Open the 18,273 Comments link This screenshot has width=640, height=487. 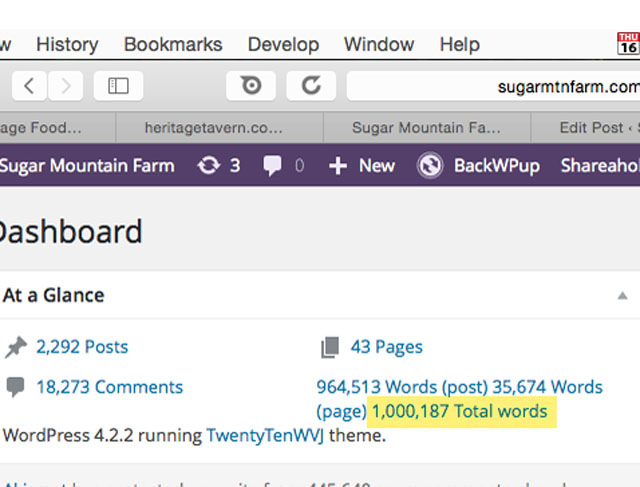pos(110,387)
